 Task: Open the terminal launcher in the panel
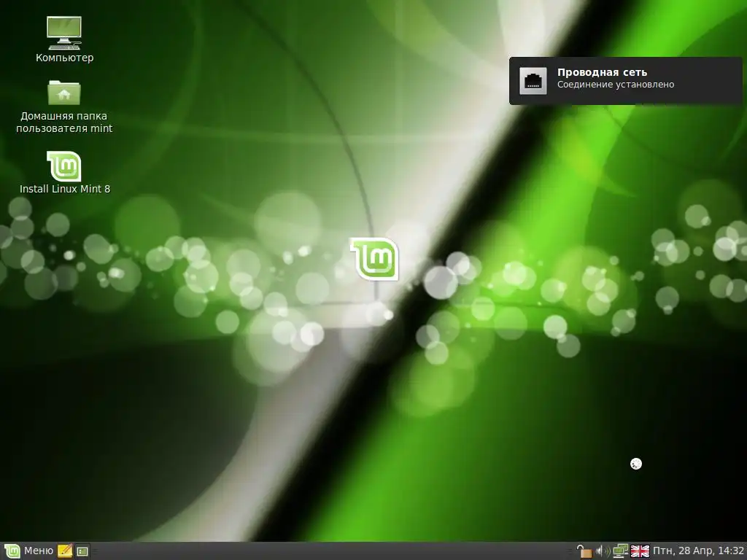click(82, 551)
